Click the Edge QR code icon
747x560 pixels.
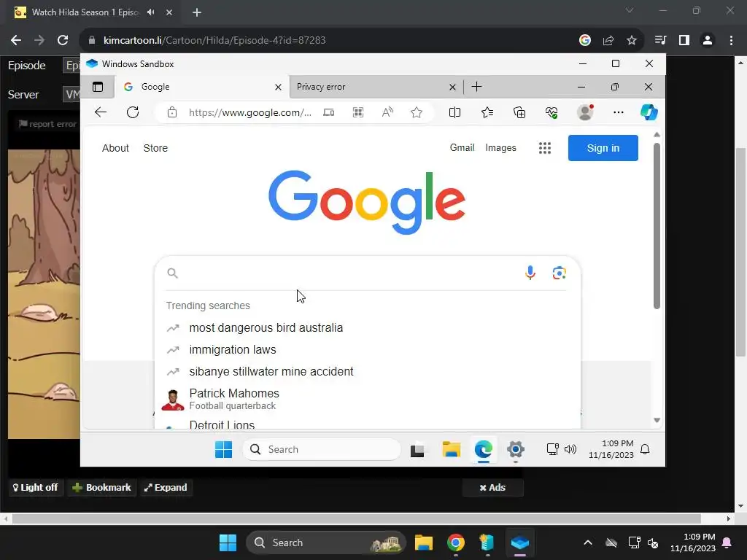click(x=357, y=112)
